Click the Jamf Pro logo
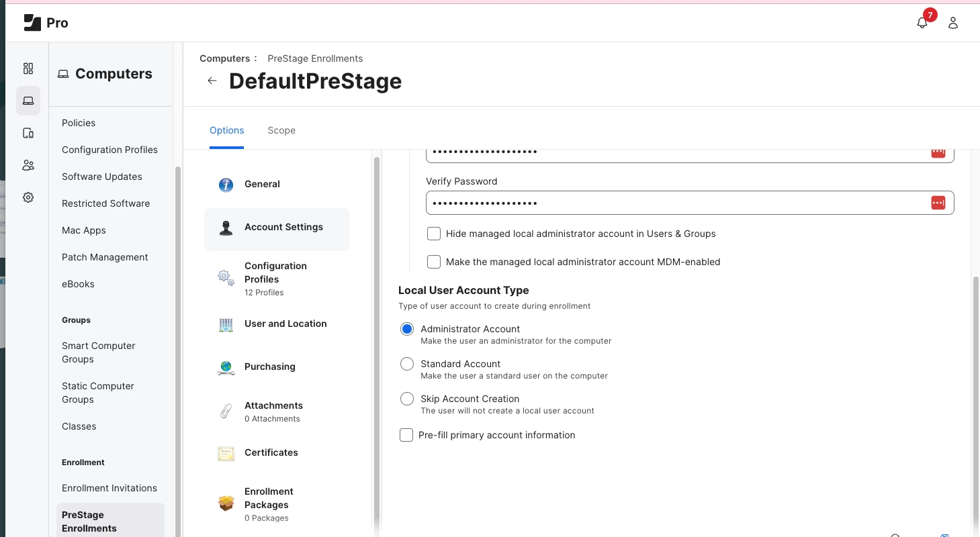The image size is (980, 537). coord(46,23)
